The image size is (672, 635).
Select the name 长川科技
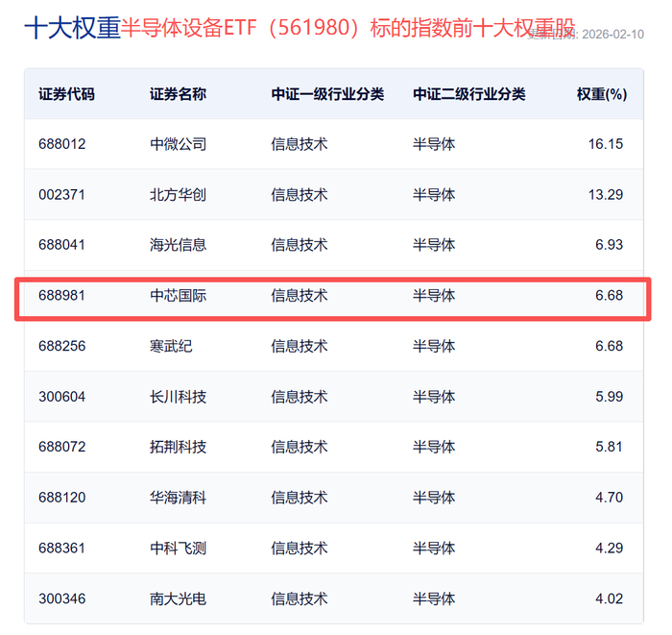[178, 397]
